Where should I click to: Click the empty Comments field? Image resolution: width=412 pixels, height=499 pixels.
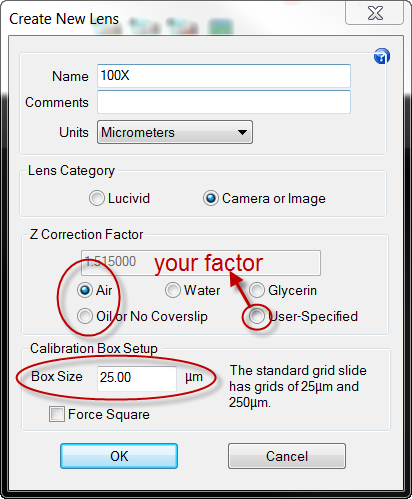tap(224, 102)
